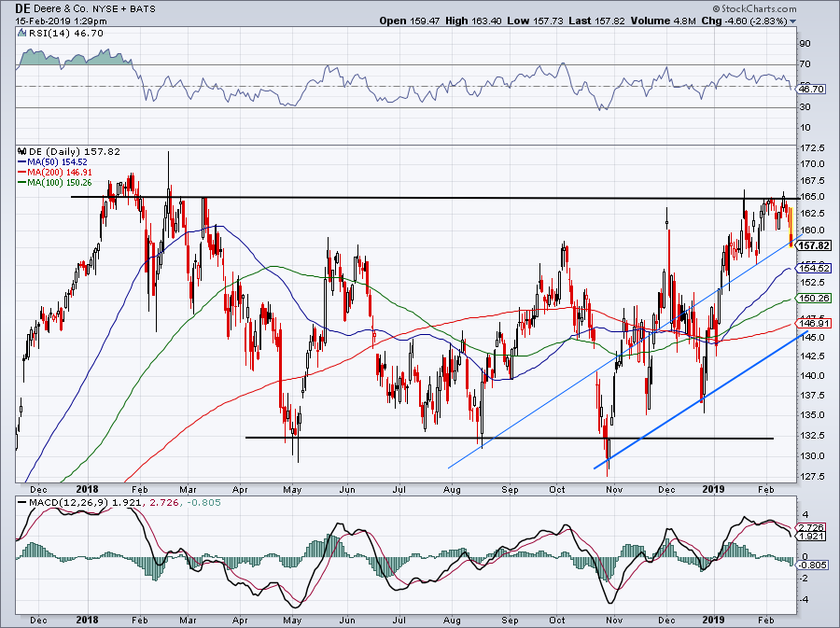Viewport: 840px width, 628px height.
Task: Click the 'Low 157.73' value
Action: [535, 21]
